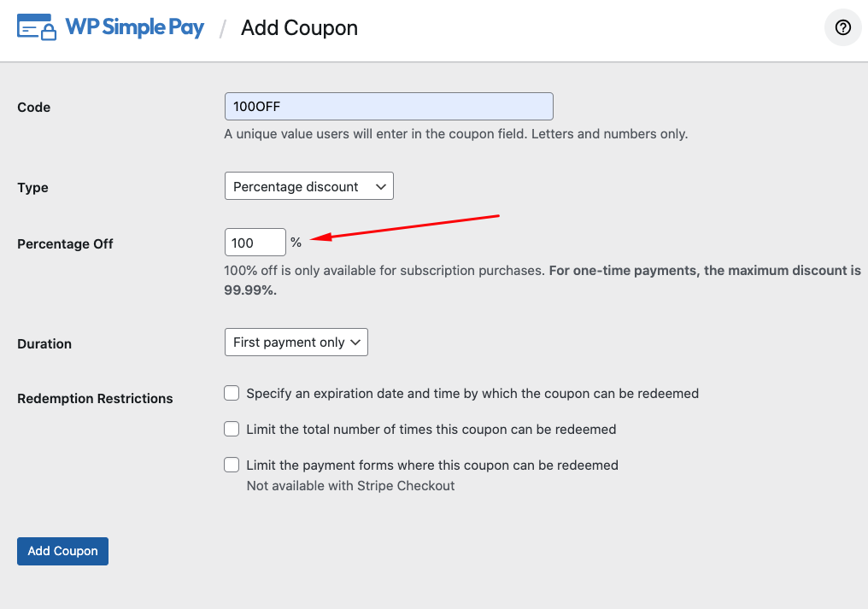Click the WP Simple Pay logo icon
This screenshot has height=609, width=868.
click(37, 27)
